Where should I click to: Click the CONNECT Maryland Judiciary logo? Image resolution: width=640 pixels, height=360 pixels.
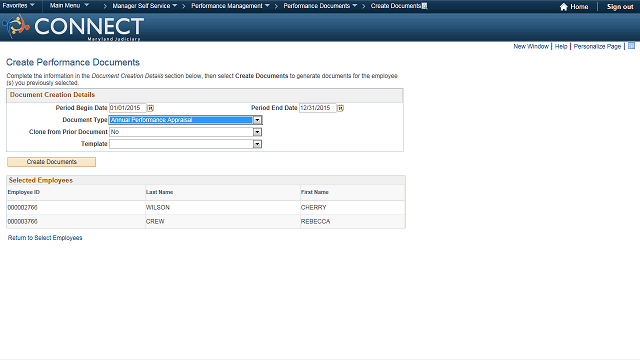(74, 27)
